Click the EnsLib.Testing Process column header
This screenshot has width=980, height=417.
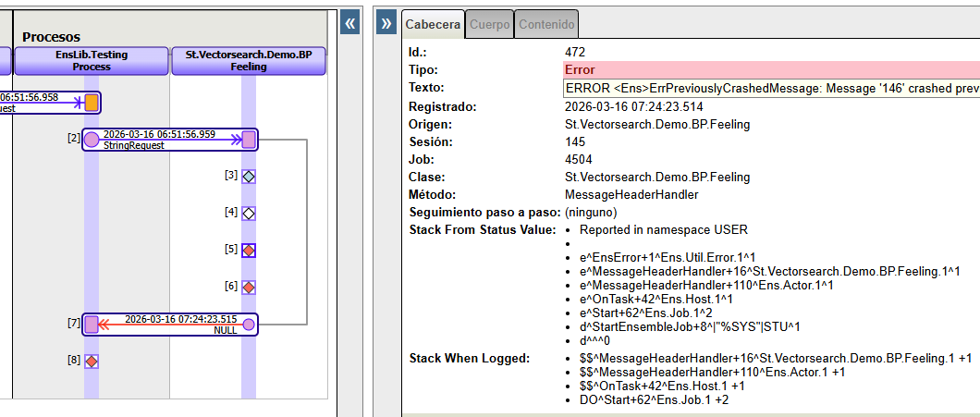click(92, 61)
